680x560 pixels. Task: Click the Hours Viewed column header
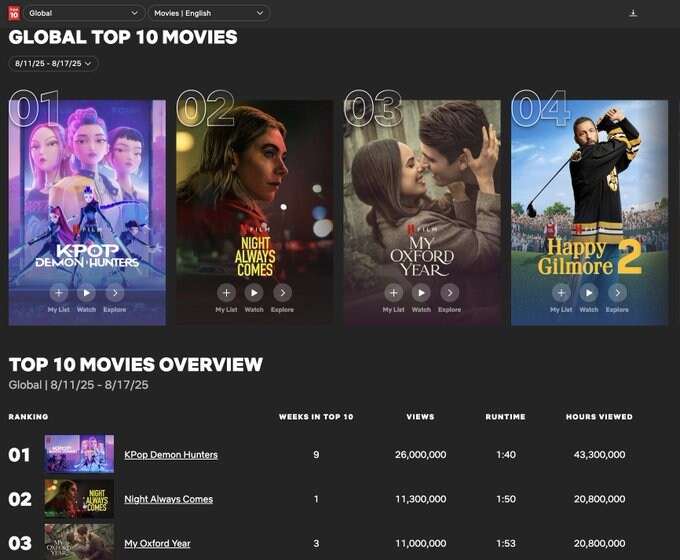599,417
